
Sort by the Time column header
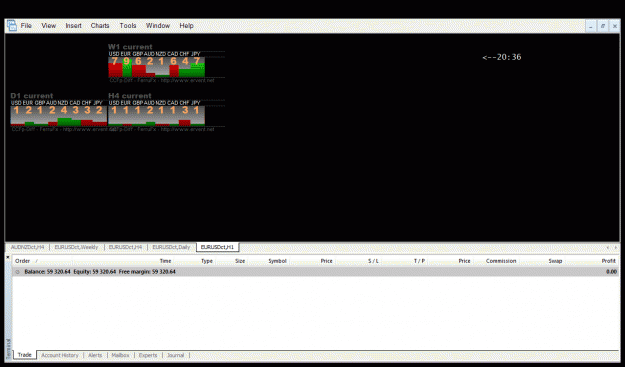[x=165, y=261]
